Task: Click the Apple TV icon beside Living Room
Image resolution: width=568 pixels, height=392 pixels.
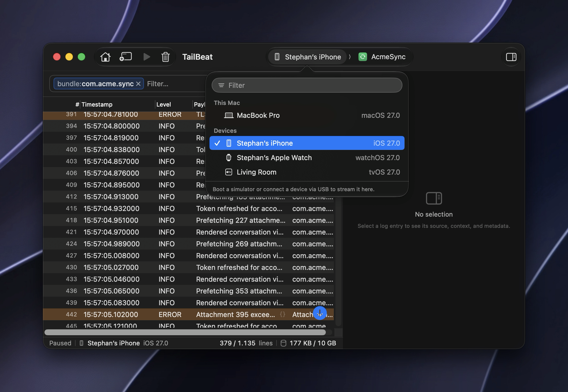Action: pyautogui.click(x=229, y=172)
